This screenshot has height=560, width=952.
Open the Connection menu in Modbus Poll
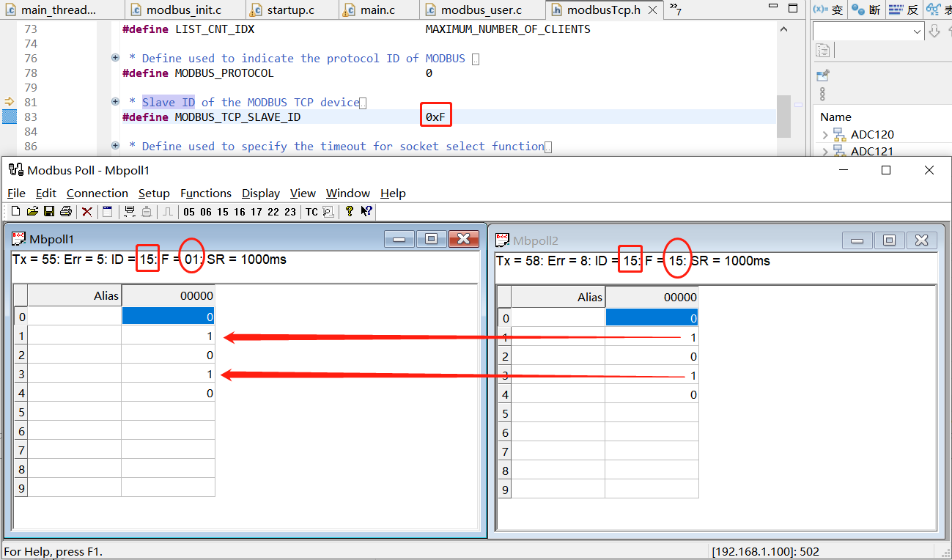click(x=97, y=193)
